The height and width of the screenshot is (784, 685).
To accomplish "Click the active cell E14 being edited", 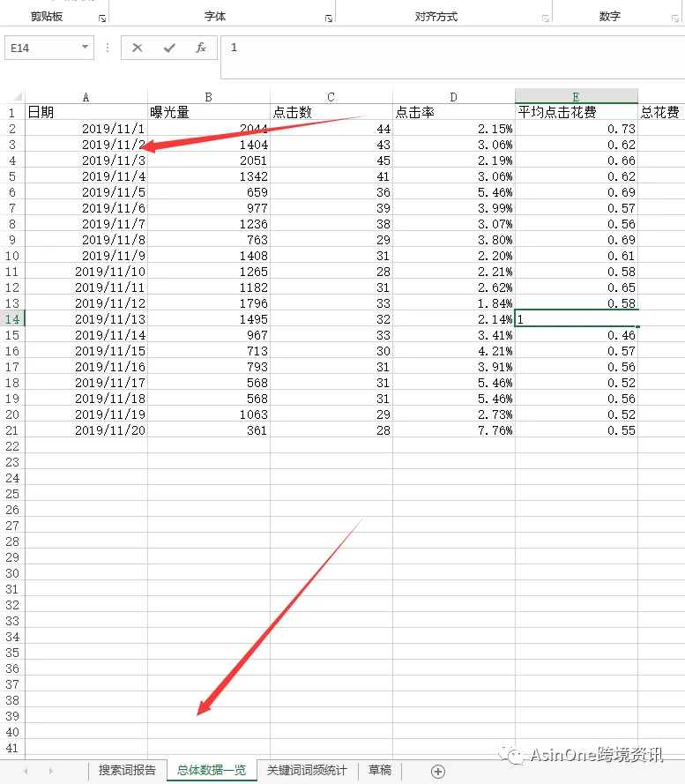I will pyautogui.click(x=576, y=319).
